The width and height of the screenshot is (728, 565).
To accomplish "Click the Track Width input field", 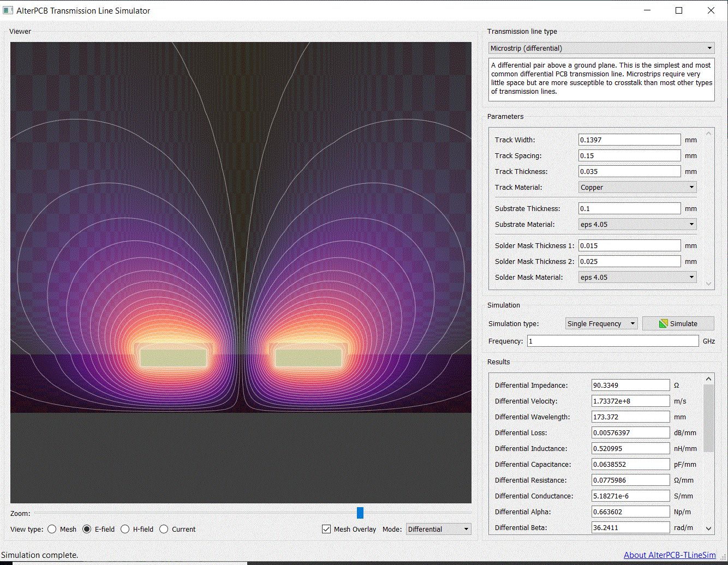I will pos(629,140).
